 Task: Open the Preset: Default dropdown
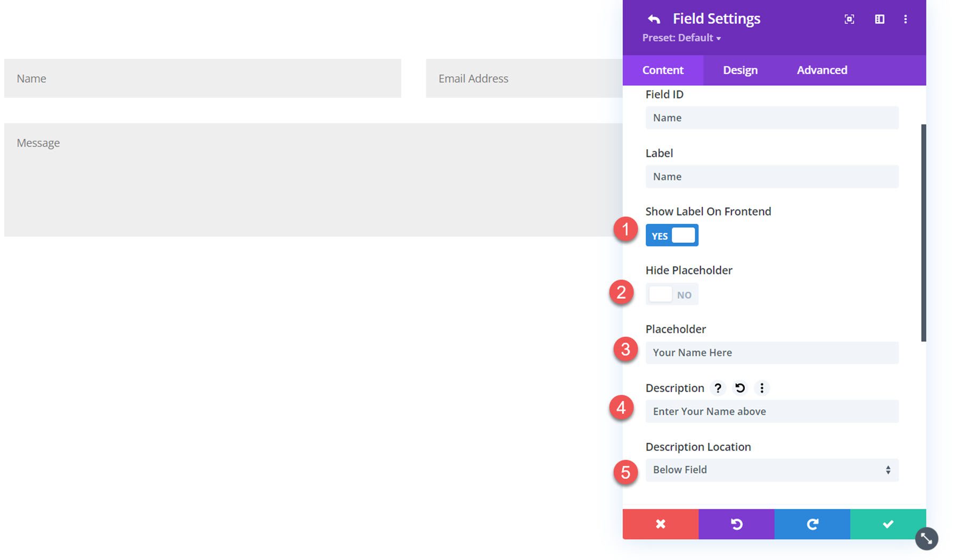[681, 38]
